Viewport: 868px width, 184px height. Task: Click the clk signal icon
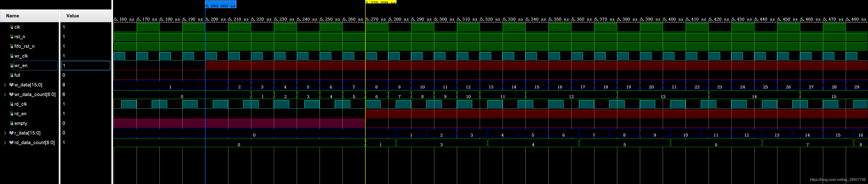tap(11, 27)
